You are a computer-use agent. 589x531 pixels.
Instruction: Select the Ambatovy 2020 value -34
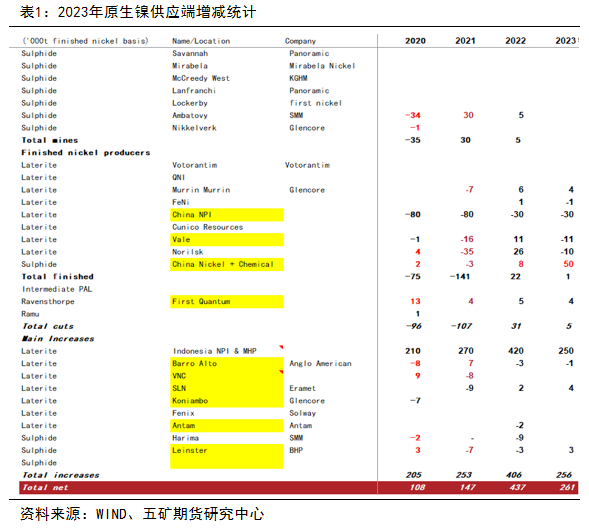[x=413, y=115]
